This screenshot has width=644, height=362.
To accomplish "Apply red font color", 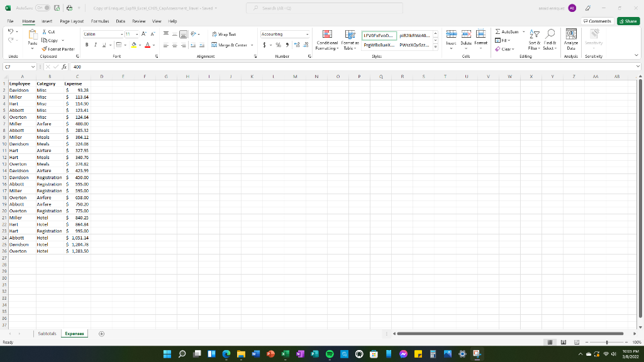I will 147,45.
